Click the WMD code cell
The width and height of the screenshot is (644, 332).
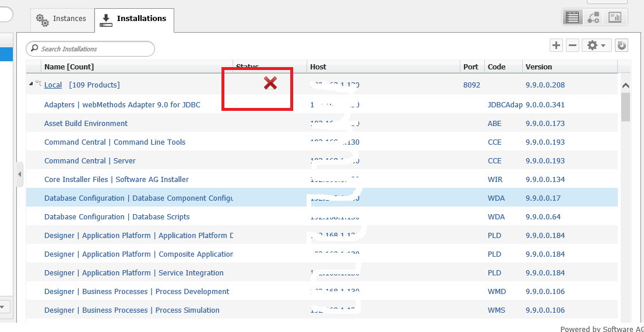click(497, 291)
